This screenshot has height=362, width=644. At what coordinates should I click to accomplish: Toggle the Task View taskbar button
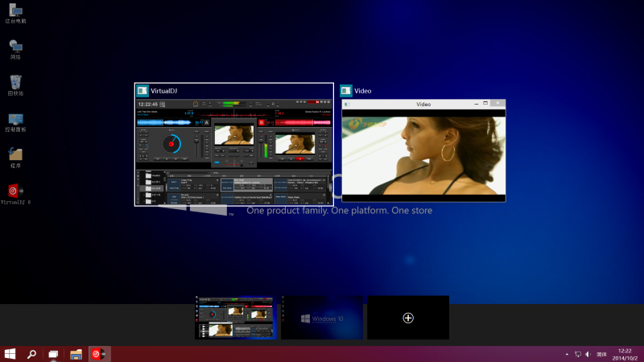[53, 354]
